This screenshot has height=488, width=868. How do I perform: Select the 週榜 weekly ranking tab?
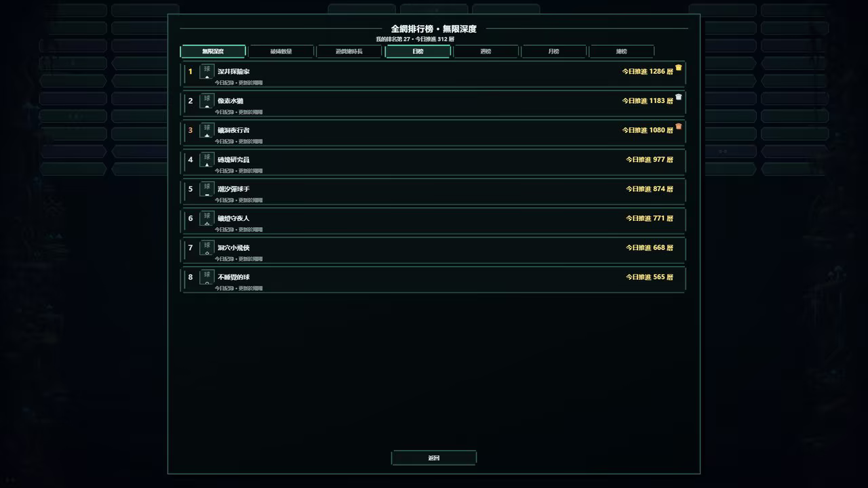pos(486,52)
